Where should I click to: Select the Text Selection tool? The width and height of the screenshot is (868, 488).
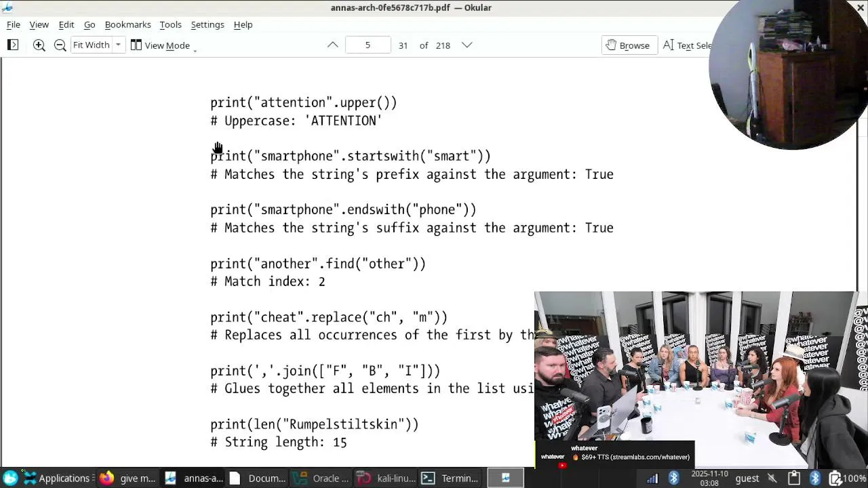click(x=686, y=45)
